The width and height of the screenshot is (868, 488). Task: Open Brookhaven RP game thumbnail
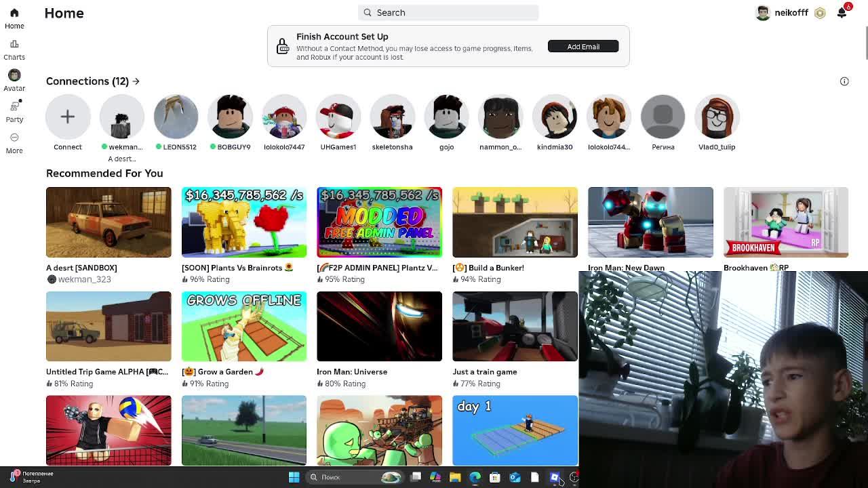(x=786, y=222)
